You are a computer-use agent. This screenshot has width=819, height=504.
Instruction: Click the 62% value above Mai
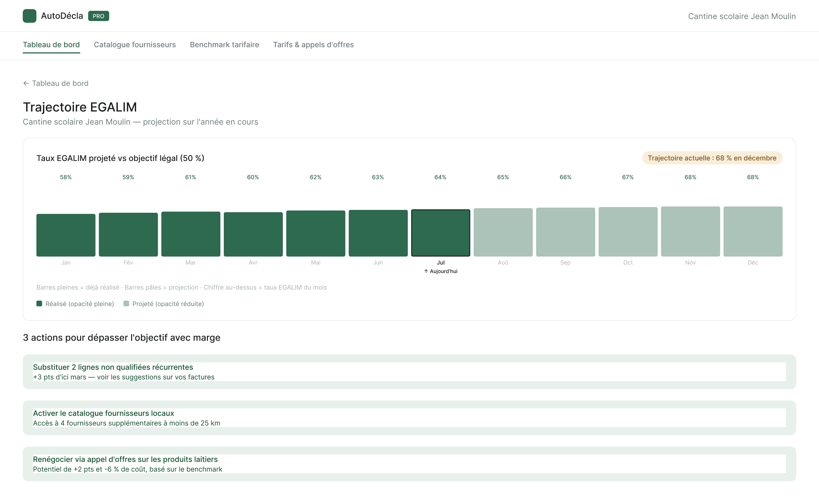click(316, 177)
